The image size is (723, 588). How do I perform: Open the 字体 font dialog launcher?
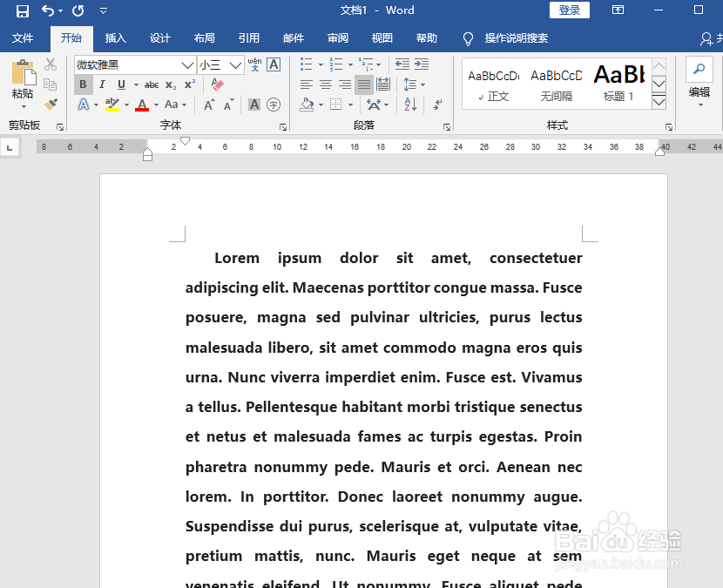283,127
